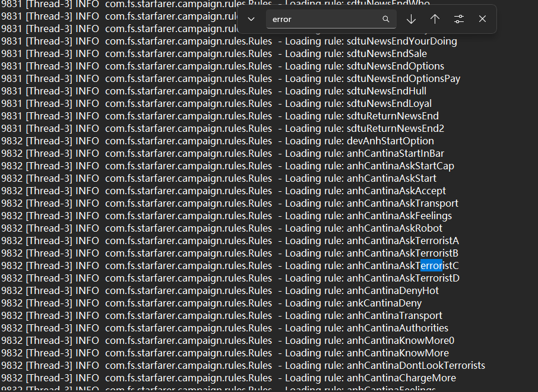Image resolution: width=538 pixels, height=392 pixels.
Task: Close the find bar
Action: pyautogui.click(x=482, y=19)
